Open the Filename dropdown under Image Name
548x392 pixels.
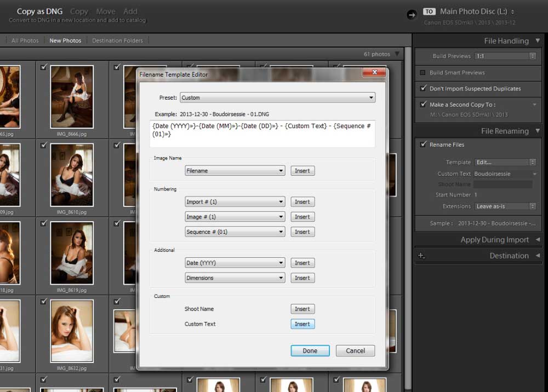tap(235, 171)
